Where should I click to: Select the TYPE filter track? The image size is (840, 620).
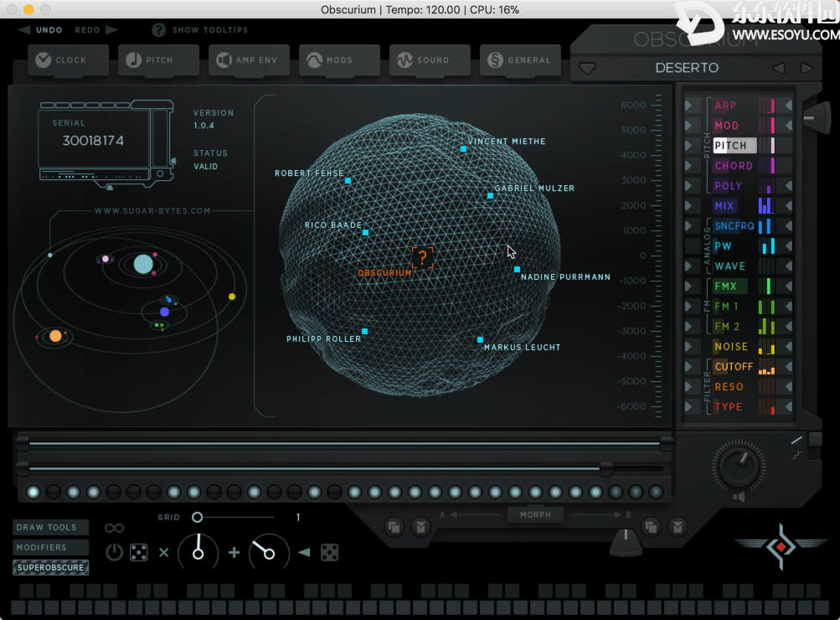coord(729,406)
